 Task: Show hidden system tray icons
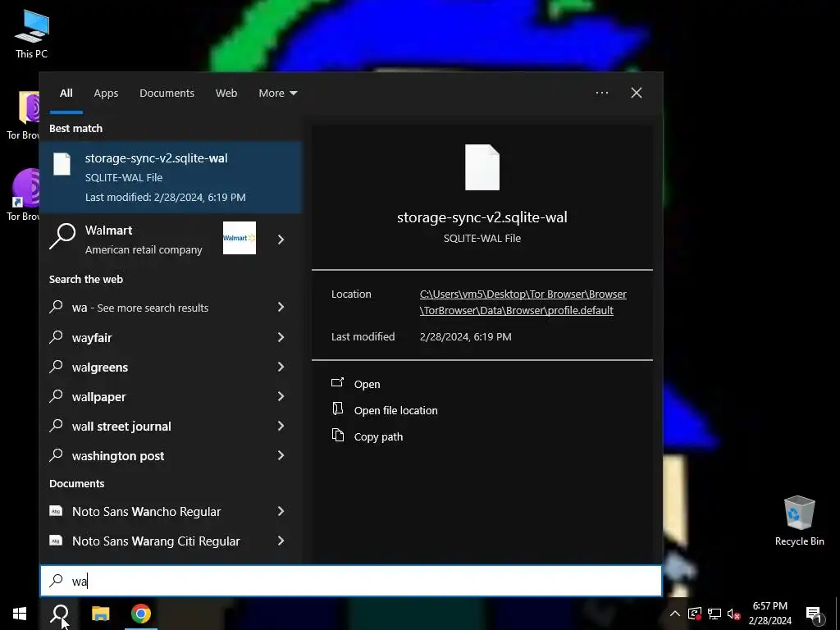[675, 614]
